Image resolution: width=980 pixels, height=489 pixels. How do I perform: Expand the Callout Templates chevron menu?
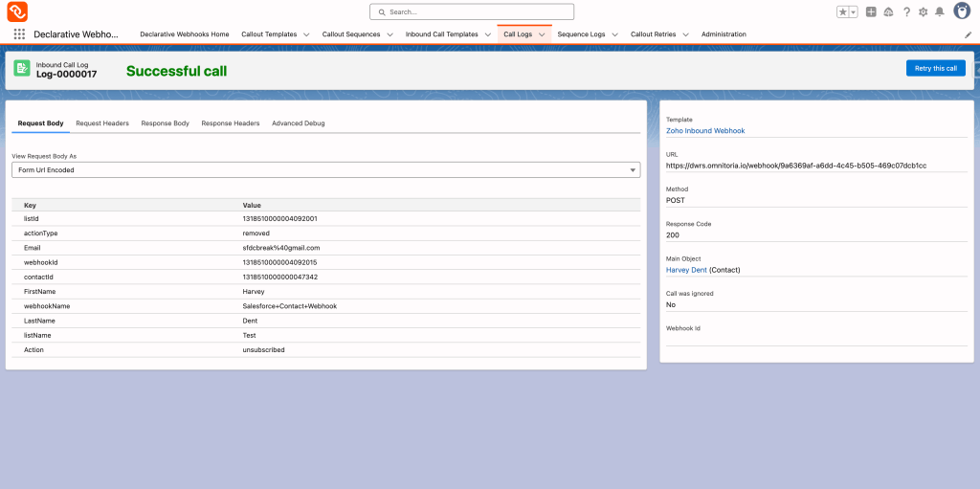[306, 35]
